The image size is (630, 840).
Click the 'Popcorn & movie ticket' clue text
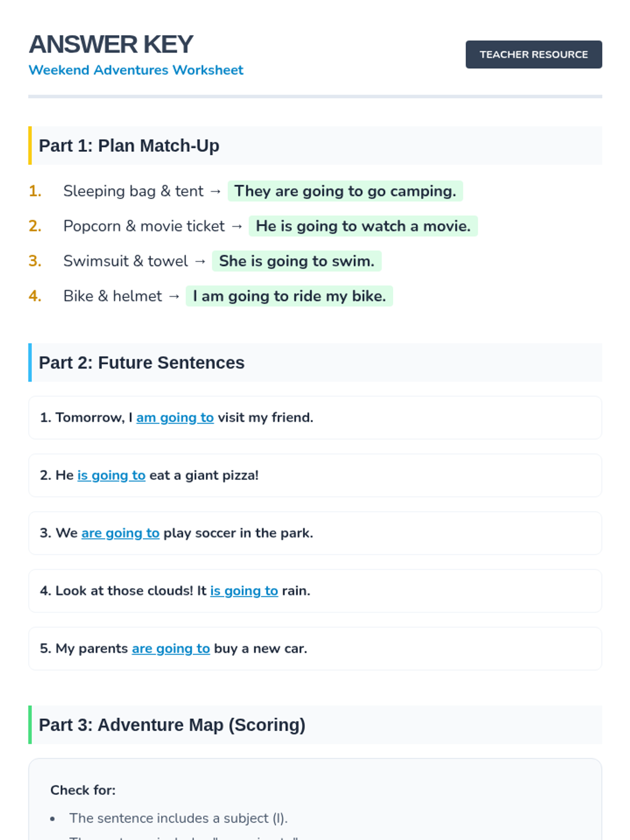click(x=144, y=226)
